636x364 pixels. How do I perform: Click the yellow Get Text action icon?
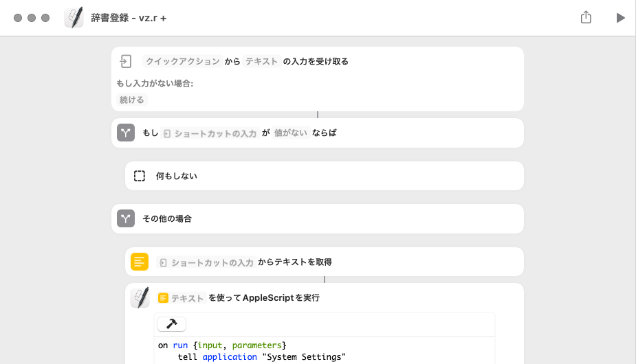tap(140, 262)
